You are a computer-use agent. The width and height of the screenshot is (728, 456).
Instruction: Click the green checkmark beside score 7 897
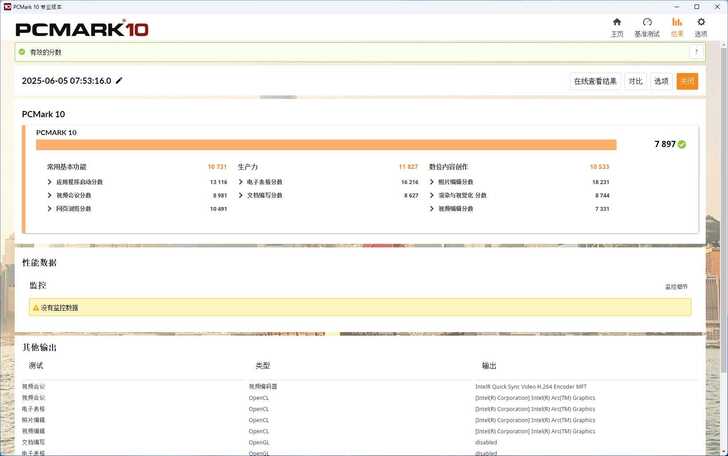click(x=682, y=144)
